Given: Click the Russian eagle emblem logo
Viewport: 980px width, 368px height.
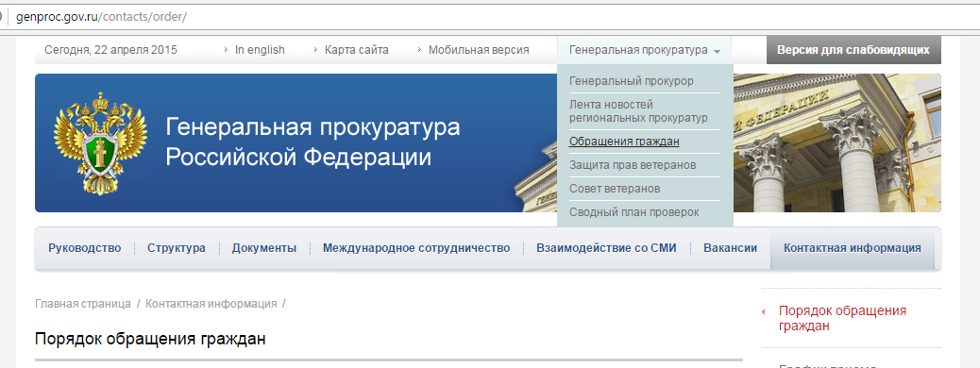Looking at the screenshot, I should click(100, 143).
